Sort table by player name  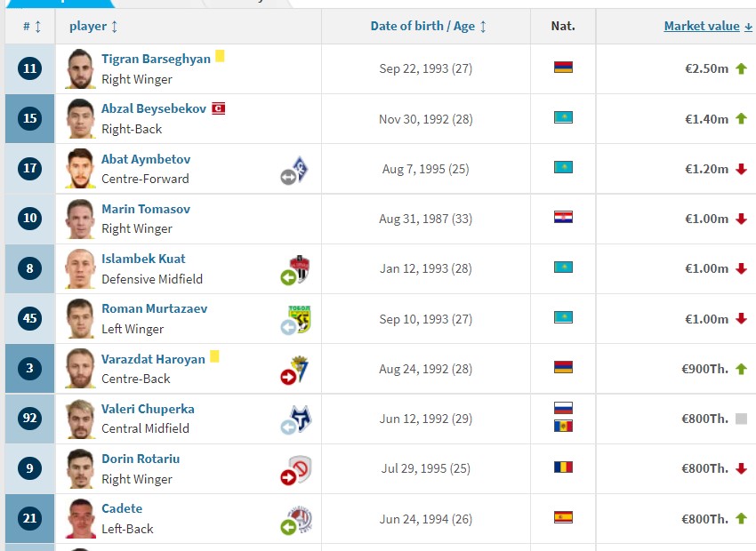click(93, 26)
